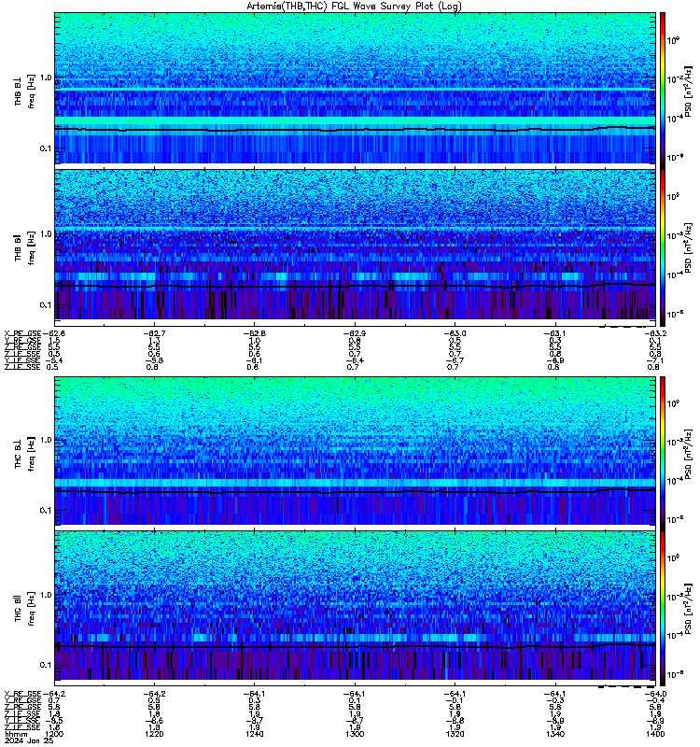700x747 pixels.
Task: Click the 'X_RE_GSE' row label under the THB panels
Action: [22, 333]
